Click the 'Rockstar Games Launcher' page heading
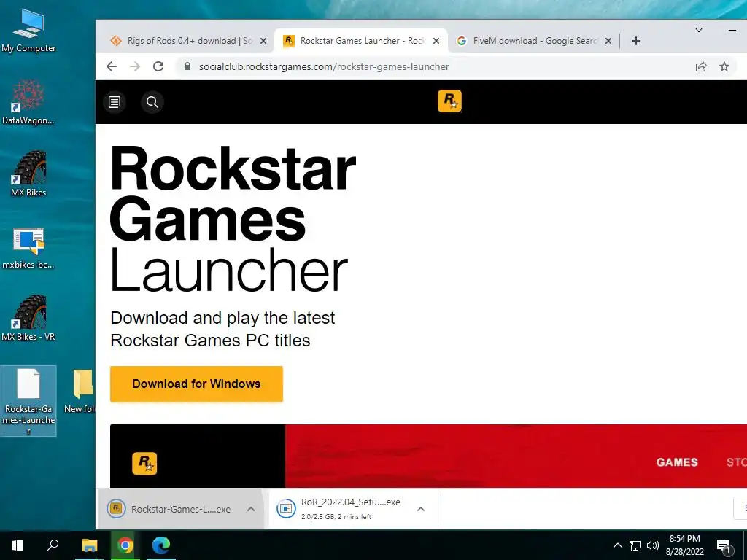Viewport: 747px width, 560px height. (x=233, y=219)
